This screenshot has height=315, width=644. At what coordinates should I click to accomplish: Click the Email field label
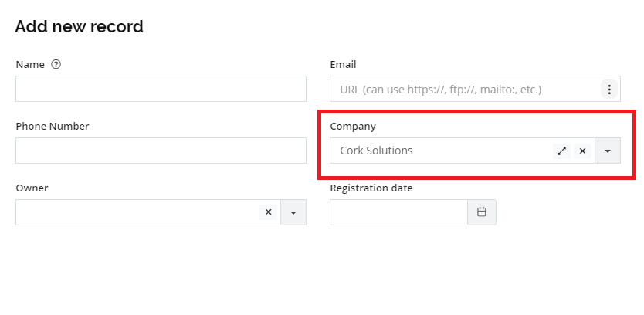pyautogui.click(x=343, y=65)
